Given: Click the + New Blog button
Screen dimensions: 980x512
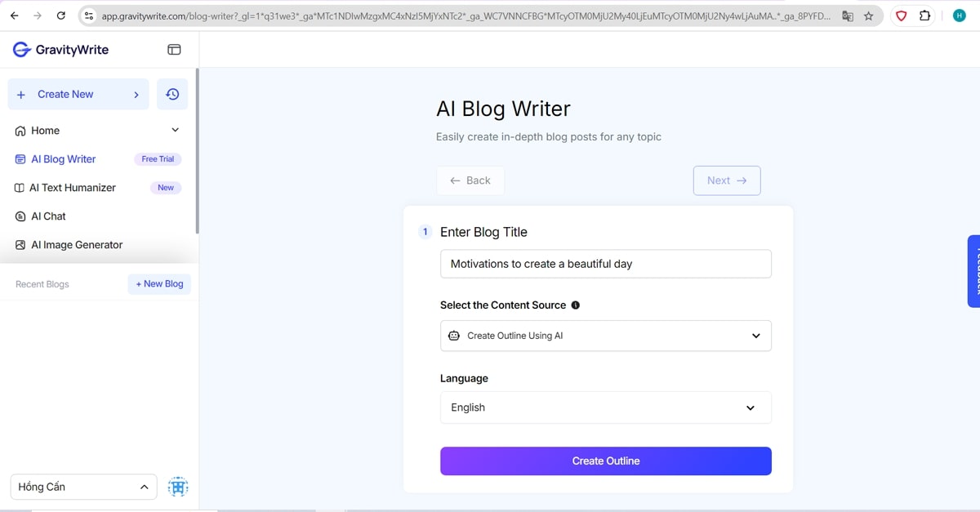Looking at the screenshot, I should point(159,284).
